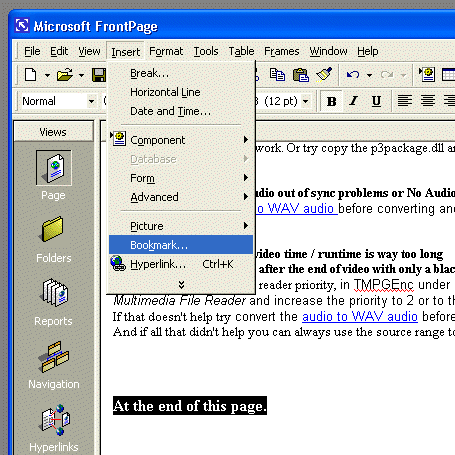Toggle Underline formatting button
This screenshot has width=455, height=455.
[376, 101]
